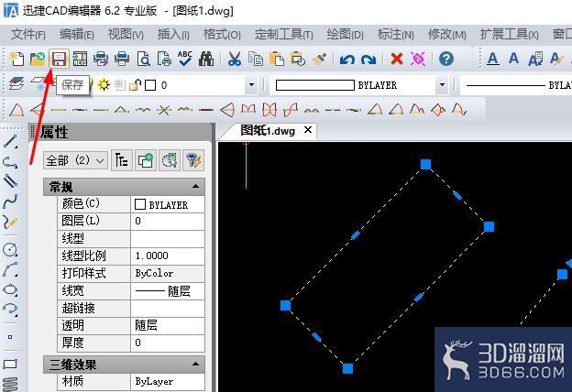572x392 pixels.
Task: Select the Arc draw tool
Action: 11,269
